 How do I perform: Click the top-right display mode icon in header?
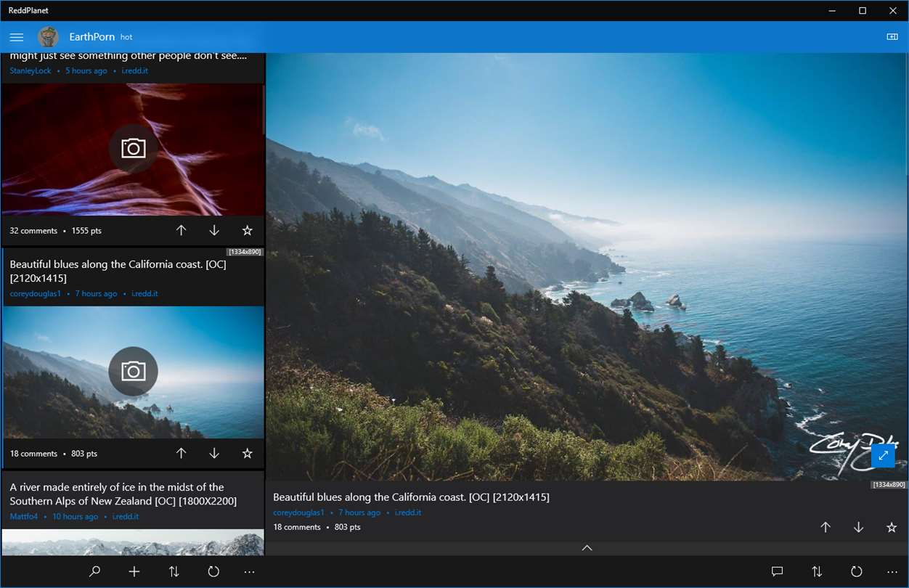click(892, 37)
